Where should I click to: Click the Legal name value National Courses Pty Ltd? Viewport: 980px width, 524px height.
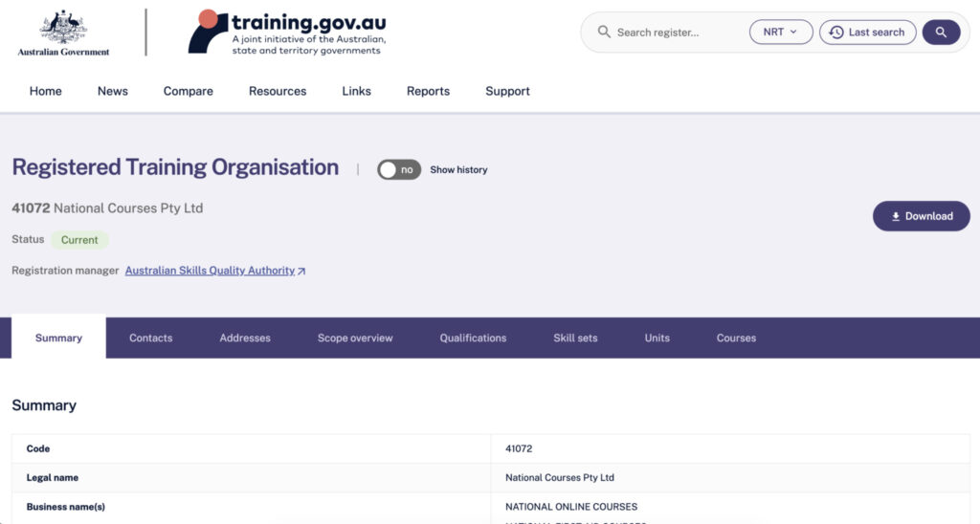(x=559, y=477)
